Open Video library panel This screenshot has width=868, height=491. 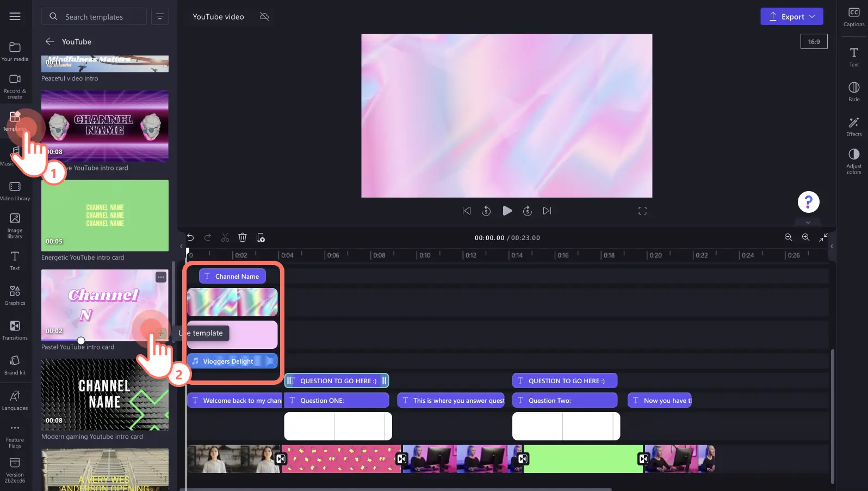click(15, 191)
